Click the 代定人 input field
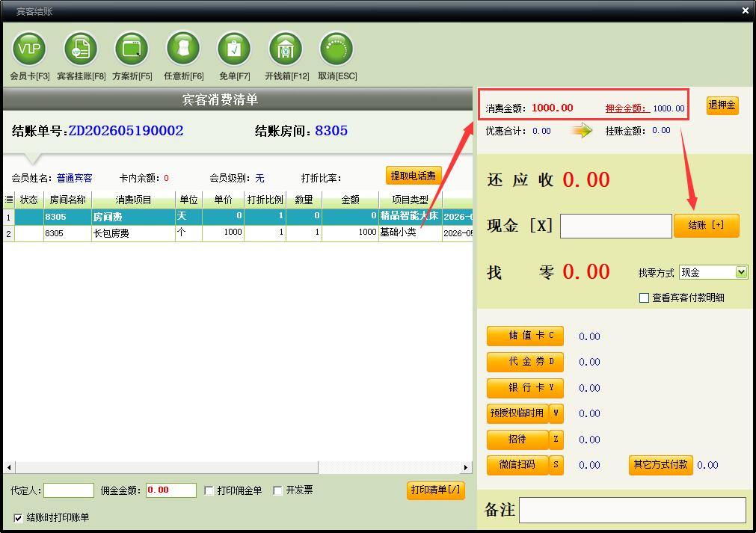Viewport: 756px width, 533px height. tap(69, 490)
